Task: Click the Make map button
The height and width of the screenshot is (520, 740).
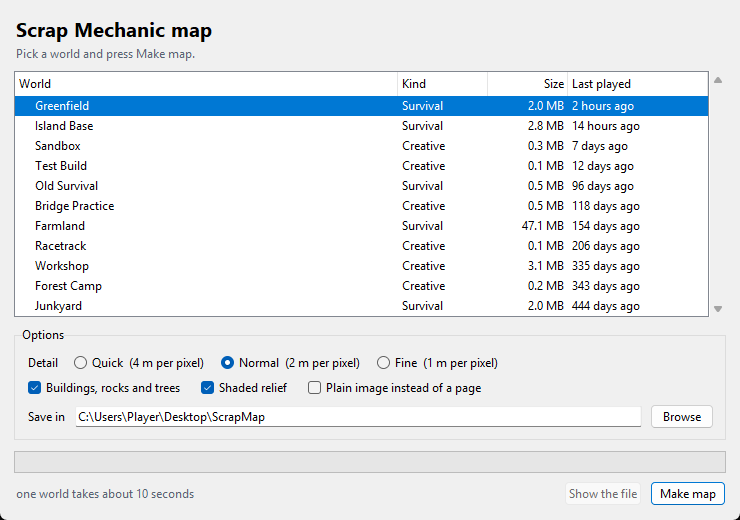Action: 688,494
